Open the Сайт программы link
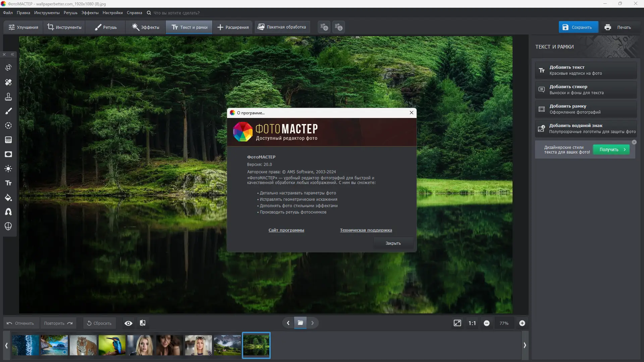This screenshot has height=362, width=644. 286,230
